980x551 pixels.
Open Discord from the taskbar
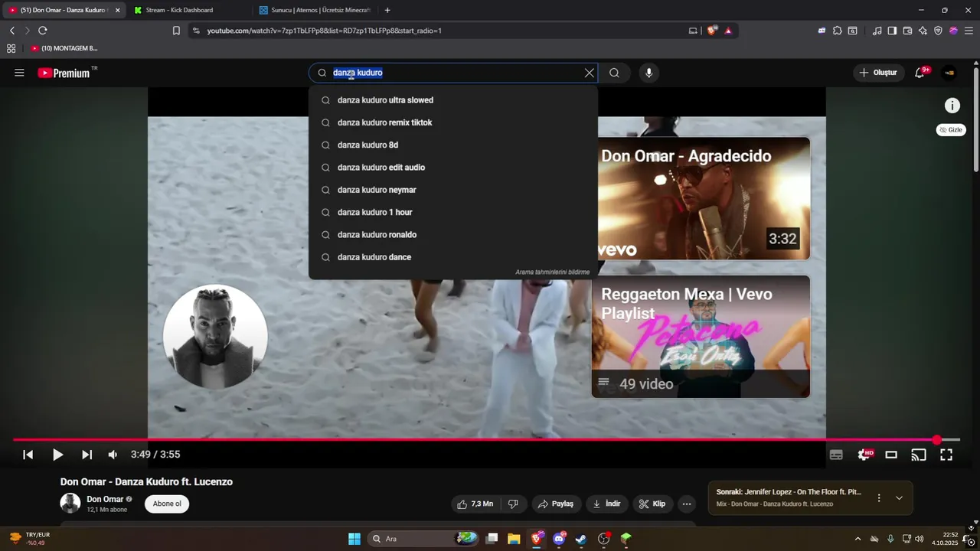pos(559,539)
